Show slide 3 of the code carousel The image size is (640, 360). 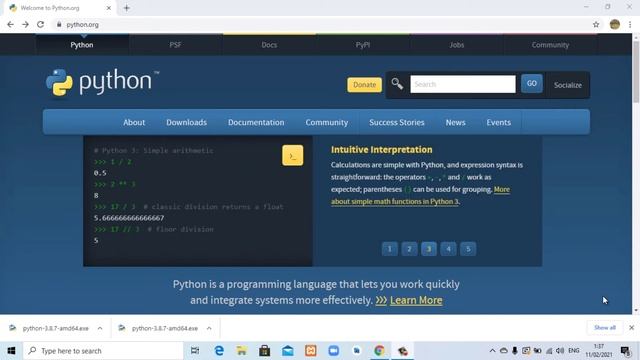[x=429, y=249]
